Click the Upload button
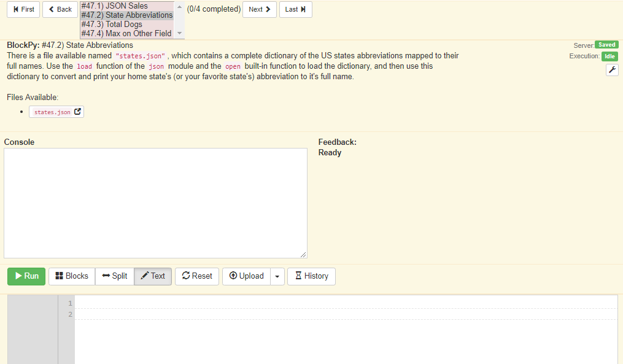The height and width of the screenshot is (364, 623). 246,276
